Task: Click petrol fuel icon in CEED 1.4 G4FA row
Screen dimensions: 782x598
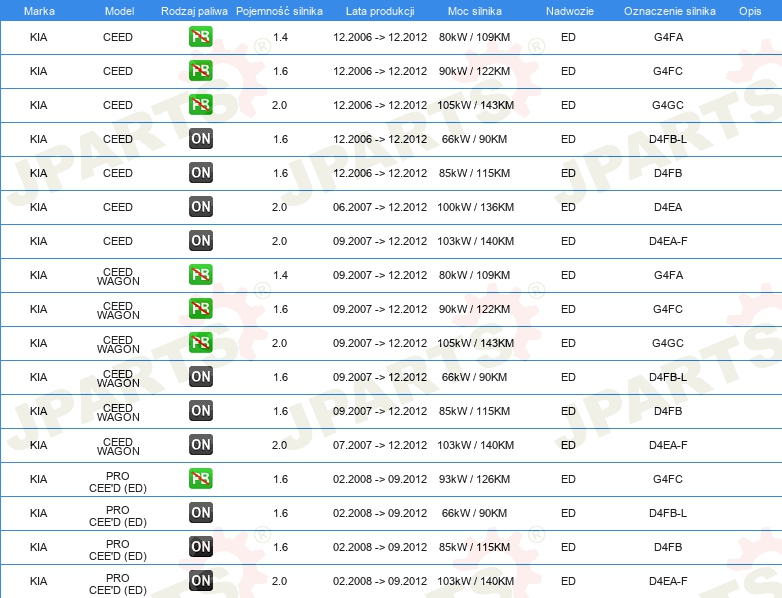Action: click(x=200, y=37)
